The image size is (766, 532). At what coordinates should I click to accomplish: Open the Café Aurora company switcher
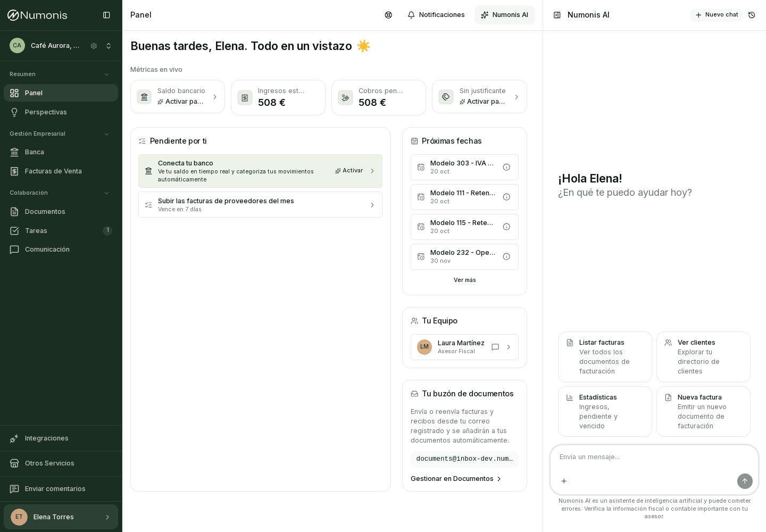click(x=109, y=46)
